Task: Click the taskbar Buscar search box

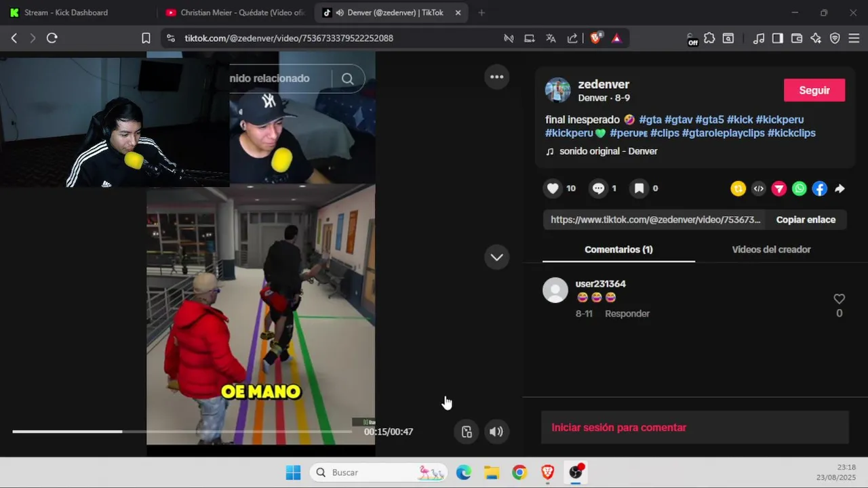Action: tap(379, 472)
